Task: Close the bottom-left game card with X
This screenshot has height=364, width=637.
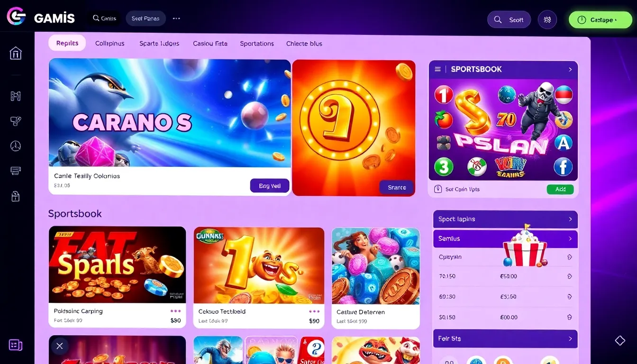Action: [x=60, y=346]
